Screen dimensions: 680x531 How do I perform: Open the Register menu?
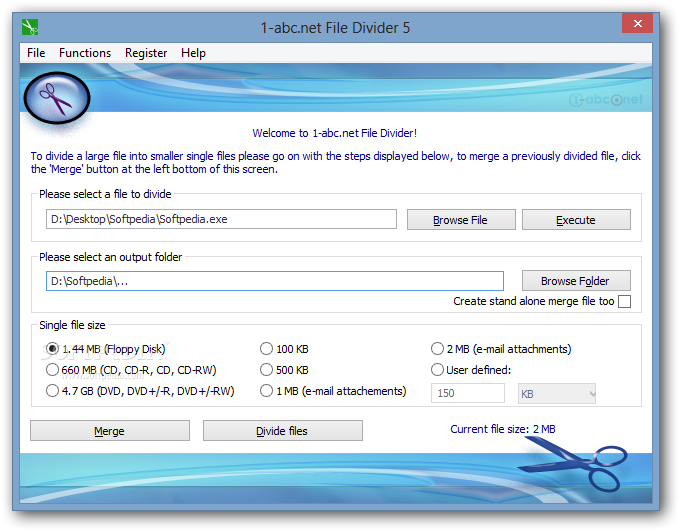[146, 53]
